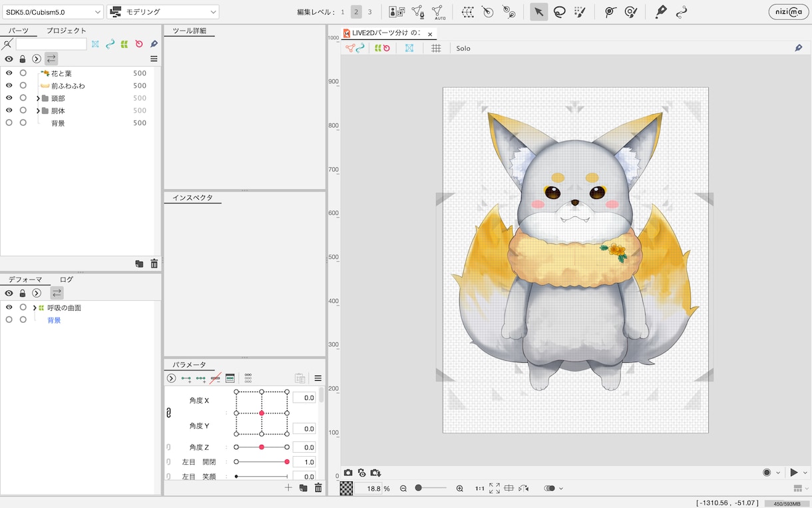Select the Lasso selection tool
The image size is (812, 508).
point(560,12)
